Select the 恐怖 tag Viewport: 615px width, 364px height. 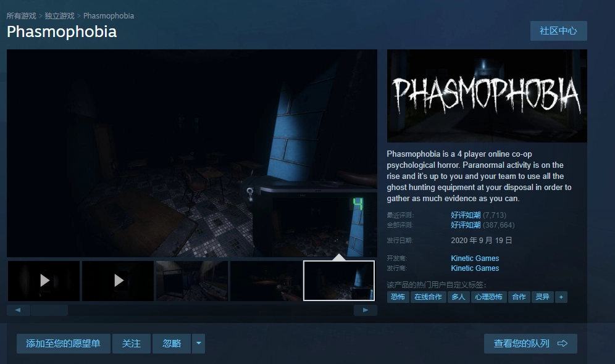coord(398,297)
